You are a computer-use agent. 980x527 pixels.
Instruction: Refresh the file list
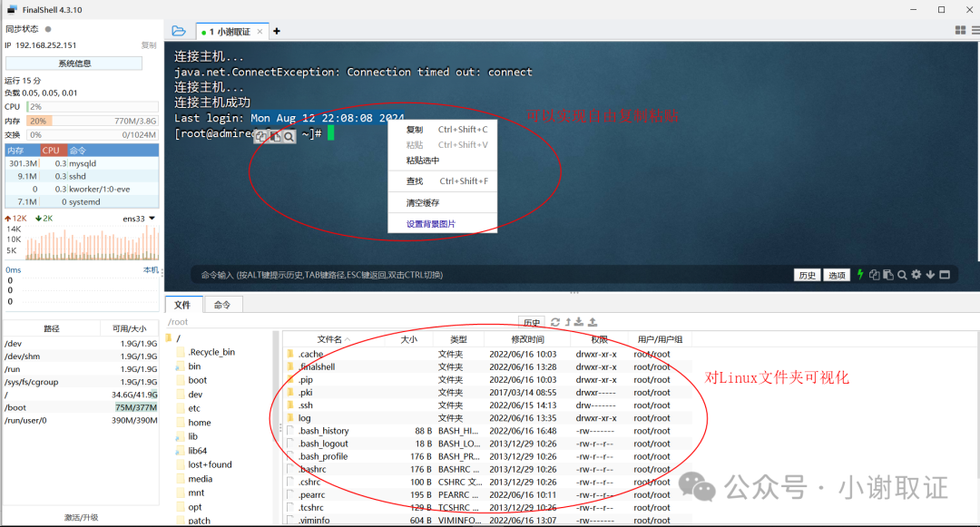coord(555,322)
